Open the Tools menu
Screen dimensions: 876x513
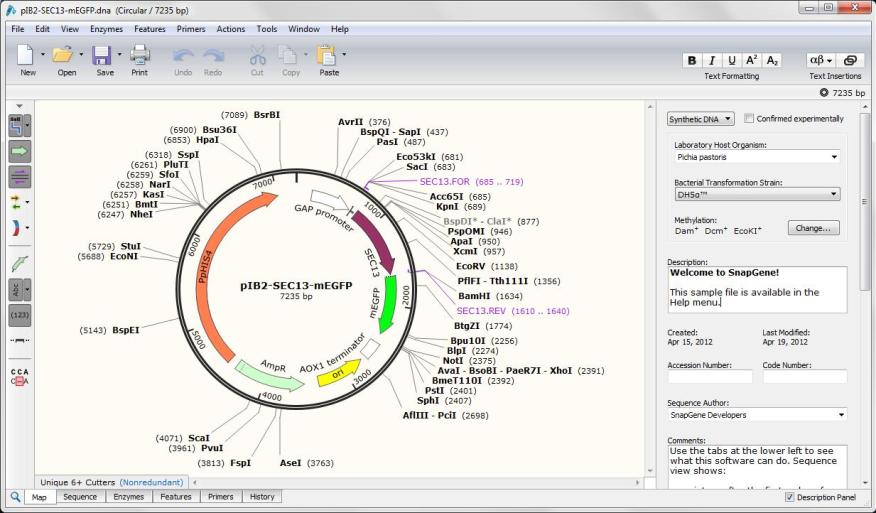[x=266, y=29]
